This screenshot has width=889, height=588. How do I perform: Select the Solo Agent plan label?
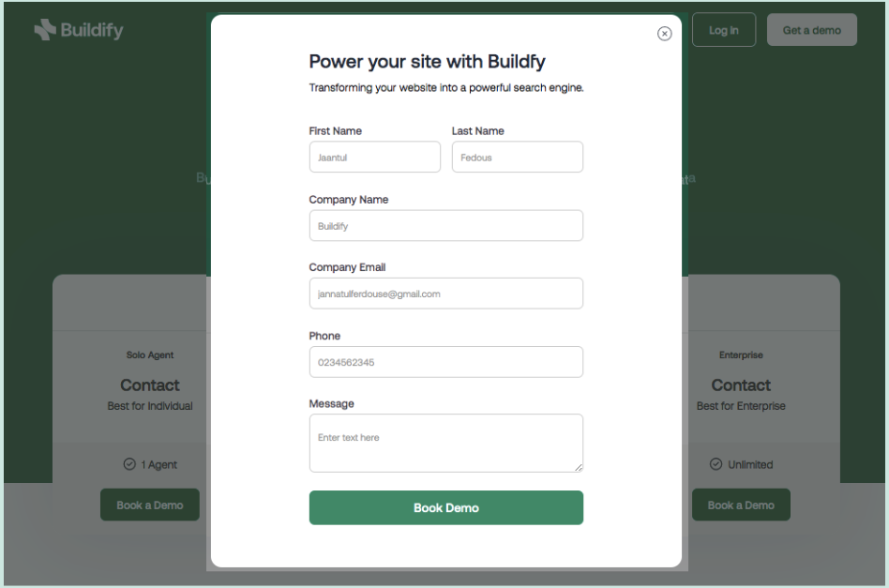pos(150,354)
